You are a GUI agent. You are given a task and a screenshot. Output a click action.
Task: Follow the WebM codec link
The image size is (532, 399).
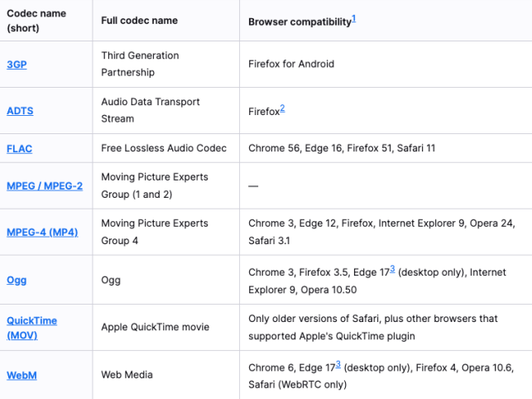(x=22, y=375)
